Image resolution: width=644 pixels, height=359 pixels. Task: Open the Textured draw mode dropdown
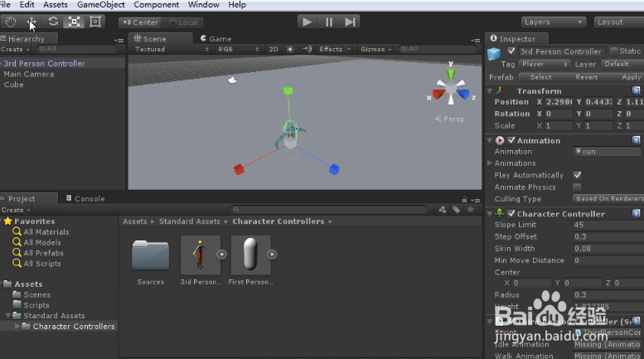[x=172, y=49]
